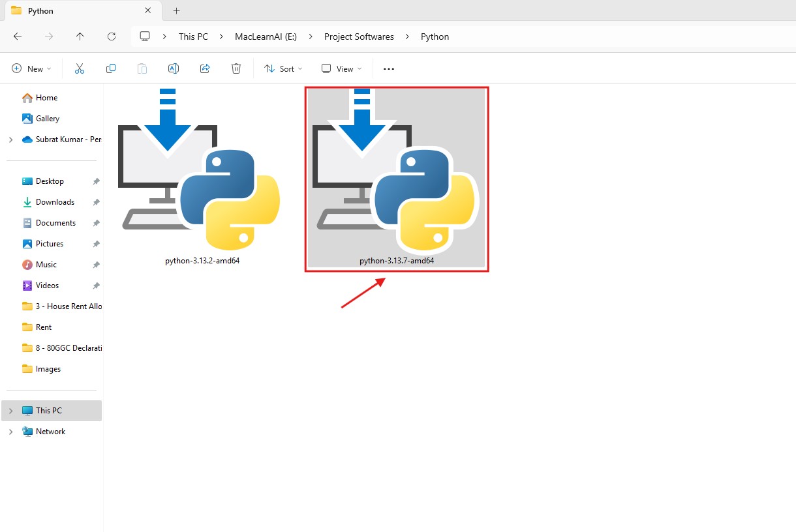Click the Copy icon in toolbar
This screenshot has height=532, width=796.
click(x=111, y=68)
